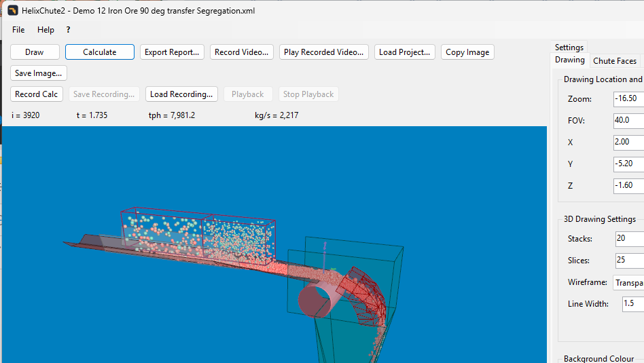Click the Line Width input field
Image resolution: width=644 pixels, height=363 pixels.
pos(633,304)
